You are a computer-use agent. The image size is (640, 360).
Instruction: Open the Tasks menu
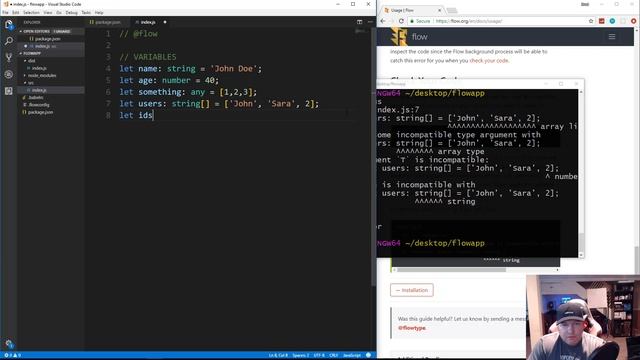click(x=86, y=13)
